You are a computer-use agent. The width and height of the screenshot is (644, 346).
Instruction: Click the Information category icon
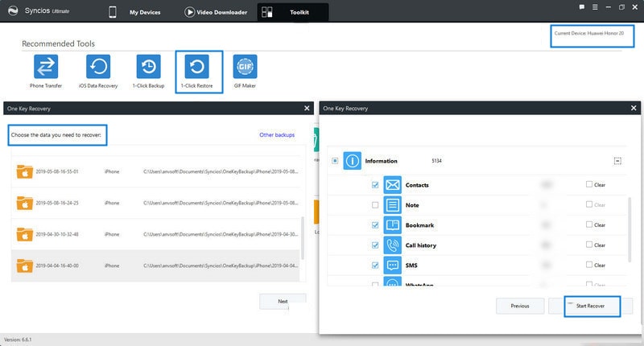click(352, 161)
